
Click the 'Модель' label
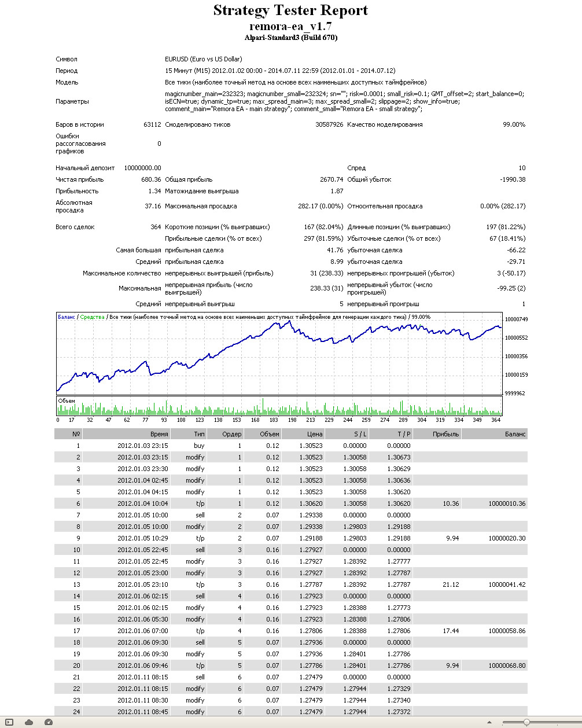coord(67,82)
